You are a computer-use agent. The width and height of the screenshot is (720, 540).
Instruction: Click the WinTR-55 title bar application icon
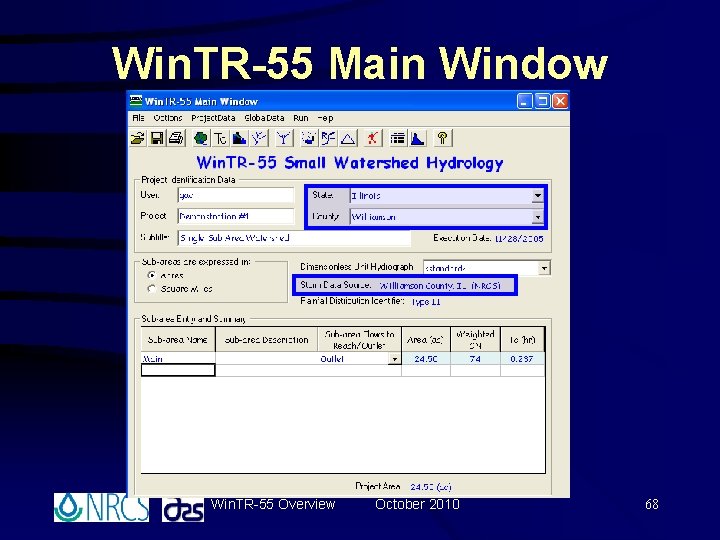[136, 101]
